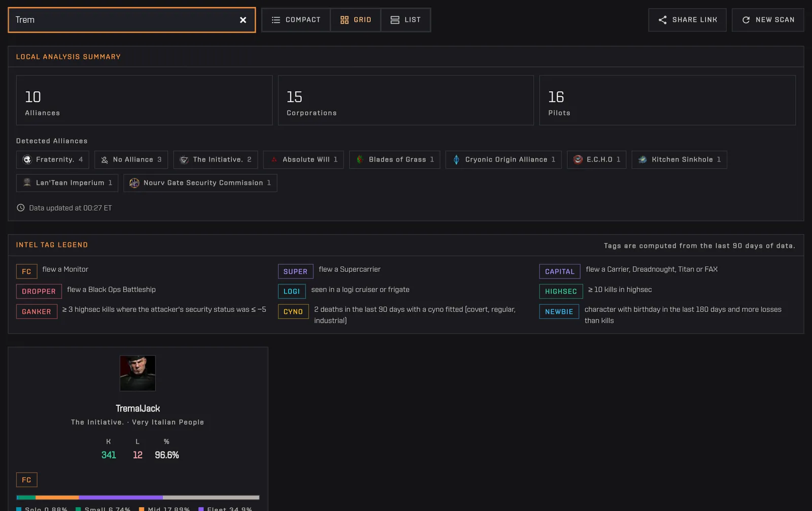
Task: Click the NEWBIE tag in the legend
Action: point(559,312)
